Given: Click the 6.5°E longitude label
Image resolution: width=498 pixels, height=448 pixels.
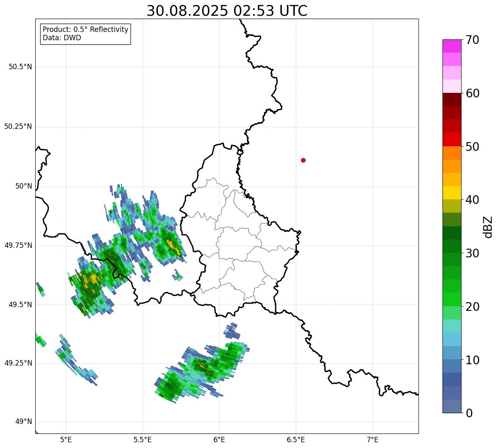Looking at the screenshot, I should [x=296, y=439].
